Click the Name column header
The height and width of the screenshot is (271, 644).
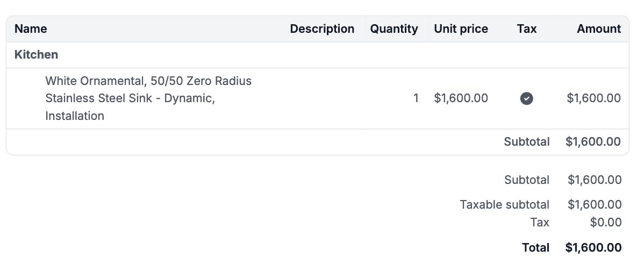pyautogui.click(x=31, y=29)
